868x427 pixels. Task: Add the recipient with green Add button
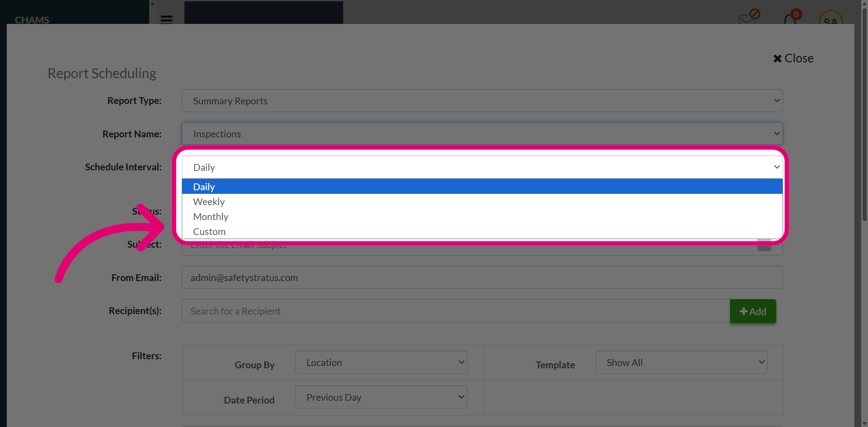coord(753,311)
